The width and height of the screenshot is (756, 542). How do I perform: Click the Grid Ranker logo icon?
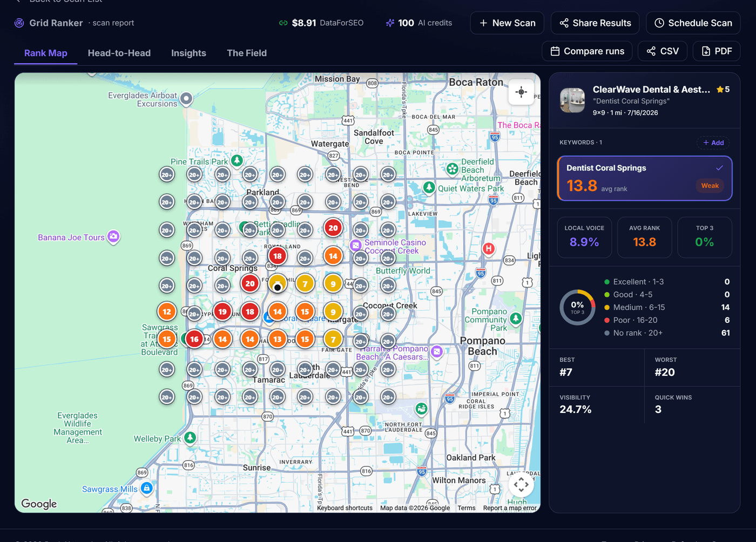tap(19, 23)
